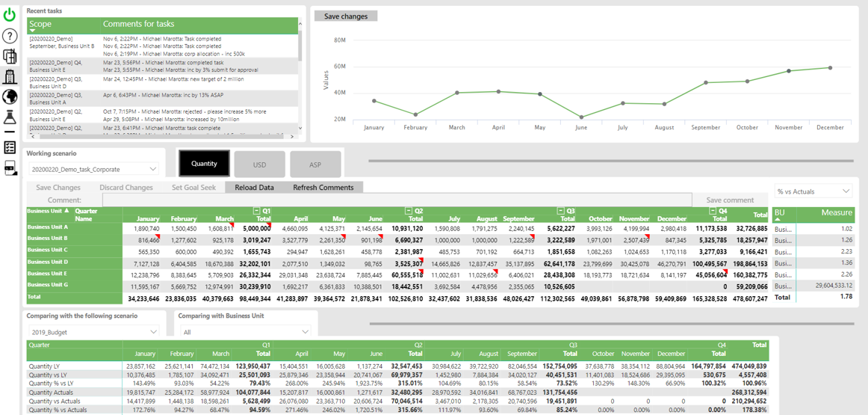Select the June data point on chart

click(x=581, y=117)
